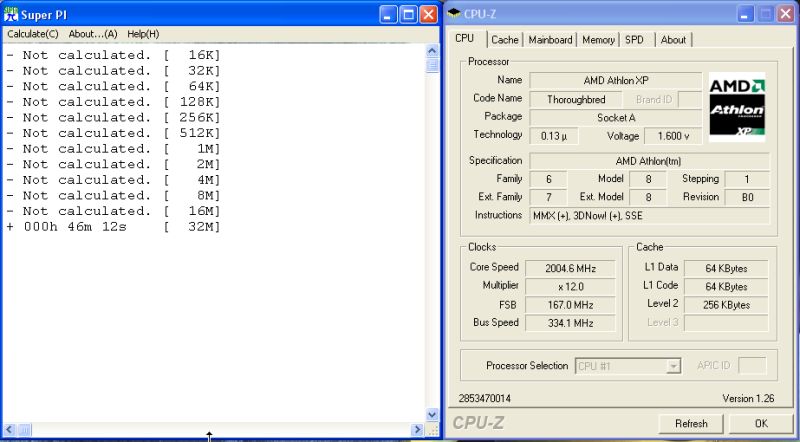Open the Processor Selection CPU #1 dropdown
Screen dimensions: 800x442
pyautogui.click(x=628, y=366)
